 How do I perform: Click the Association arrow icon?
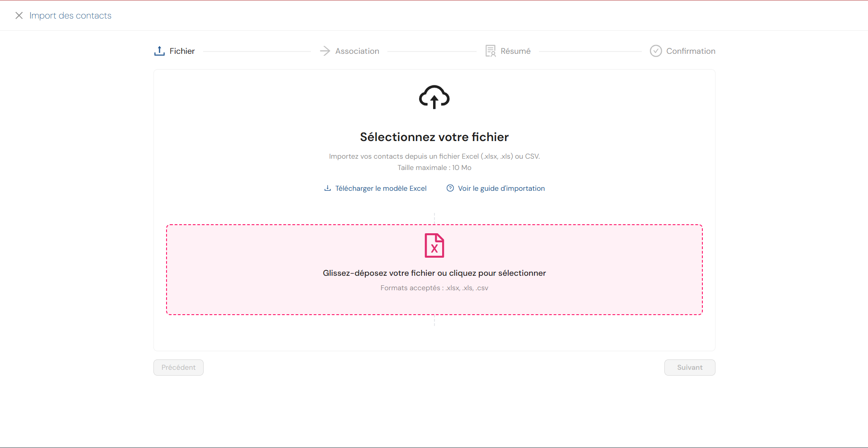point(325,51)
